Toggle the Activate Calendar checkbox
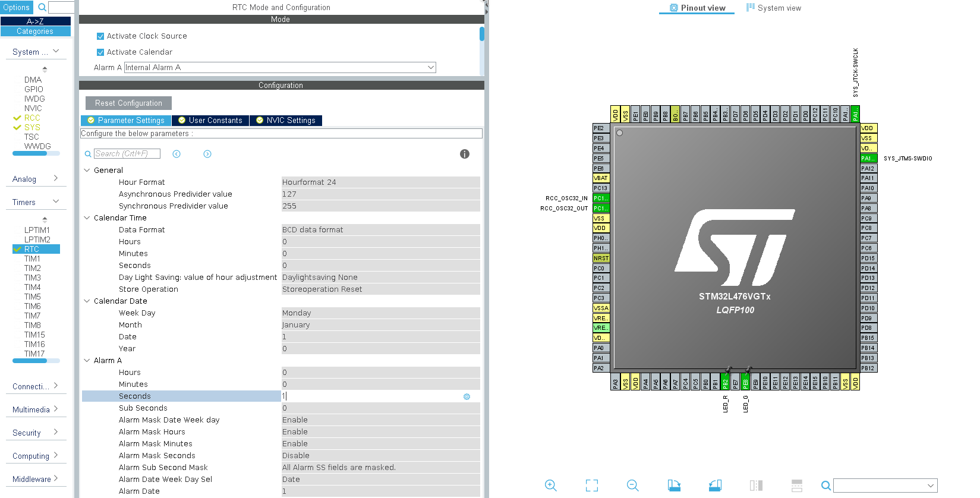The image size is (980, 498). tap(100, 52)
